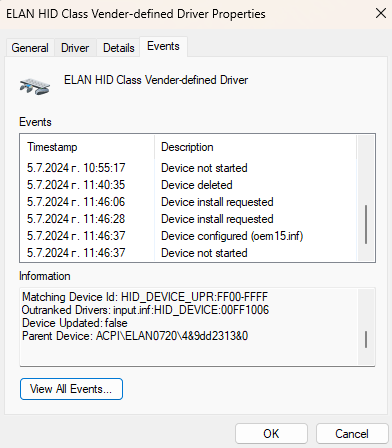This screenshot has height=448, width=392.
Task: Sort by the Timestamp column header
Action: 87,147
